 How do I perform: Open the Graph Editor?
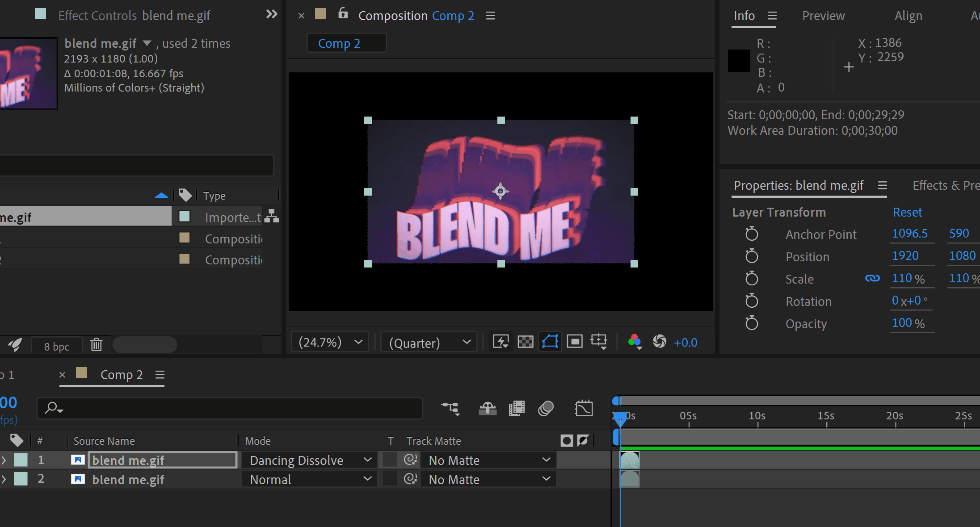coord(584,408)
